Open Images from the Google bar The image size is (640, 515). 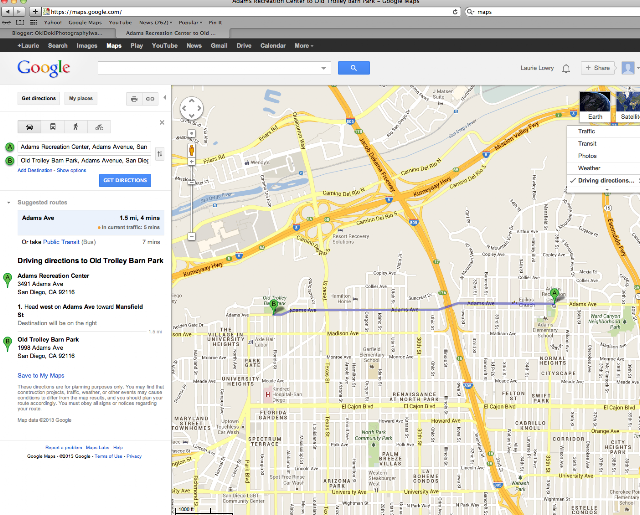pyautogui.click(x=87, y=46)
